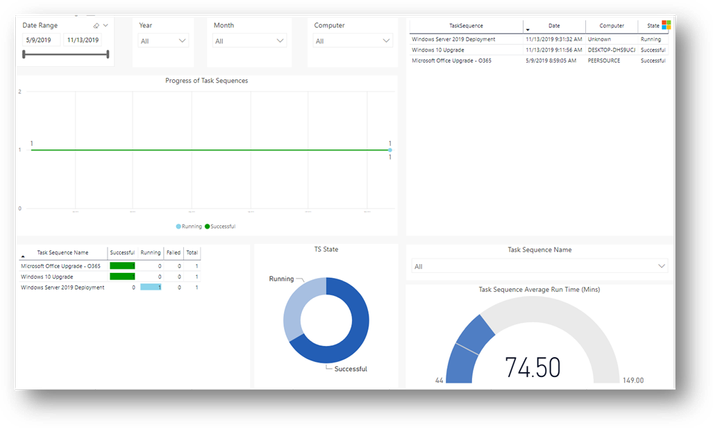Click the Progress of Task Sequences chart title
The height and width of the screenshot is (428, 713).
206,81
